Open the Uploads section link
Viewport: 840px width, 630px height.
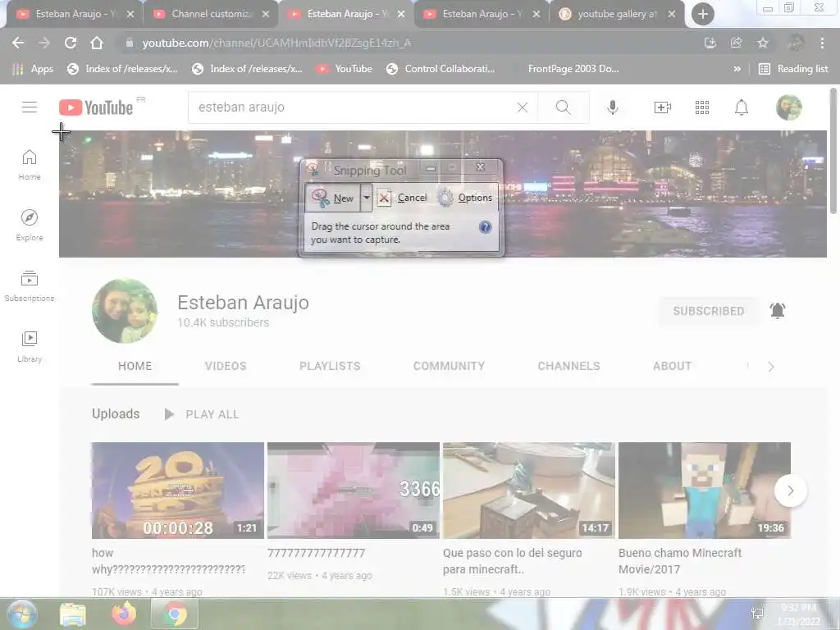(x=116, y=414)
